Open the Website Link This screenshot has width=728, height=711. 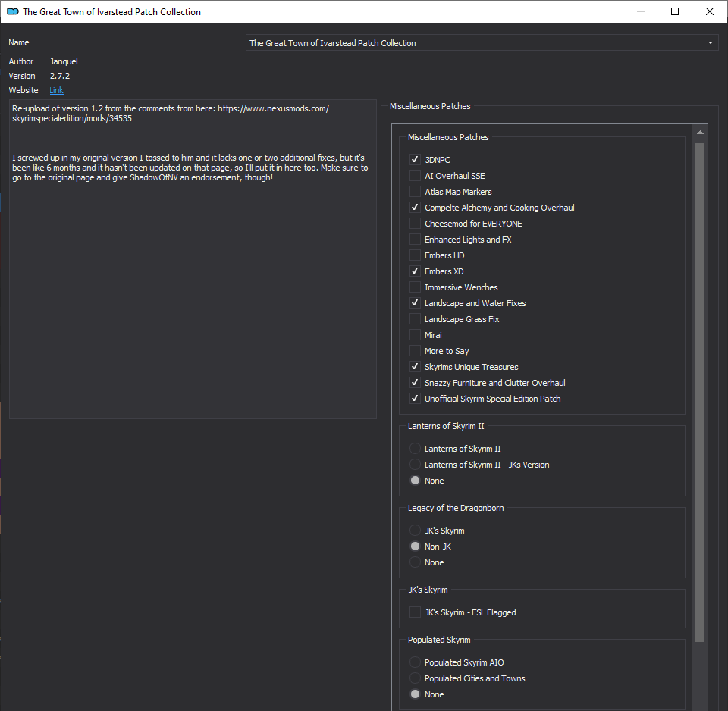(x=56, y=90)
